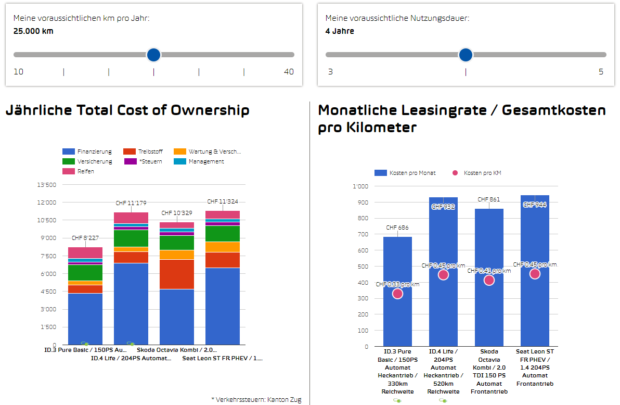Click the '10' minimum label of km slider
Viewport: 620px width, 405px height.
click(19, 72)
